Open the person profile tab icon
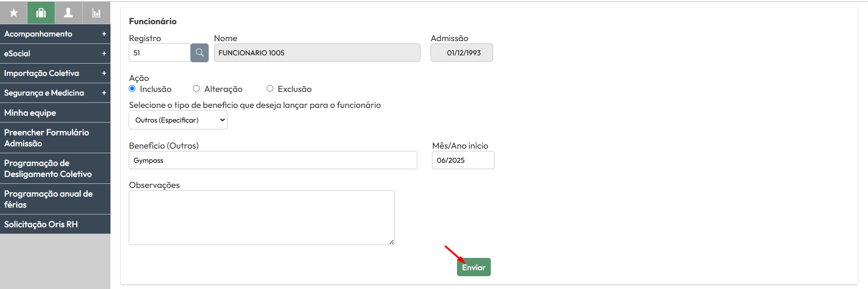The width and height of the screenshot is (868, 289). click(68, 13)
